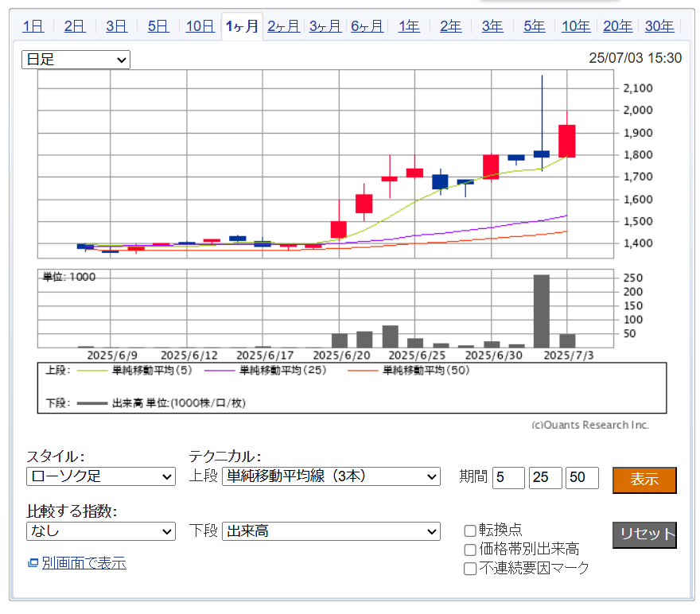700x614 pixels.
Task: Enable the 転換点 checkbox
Action: pyautogui.click(x=470, y=531)
